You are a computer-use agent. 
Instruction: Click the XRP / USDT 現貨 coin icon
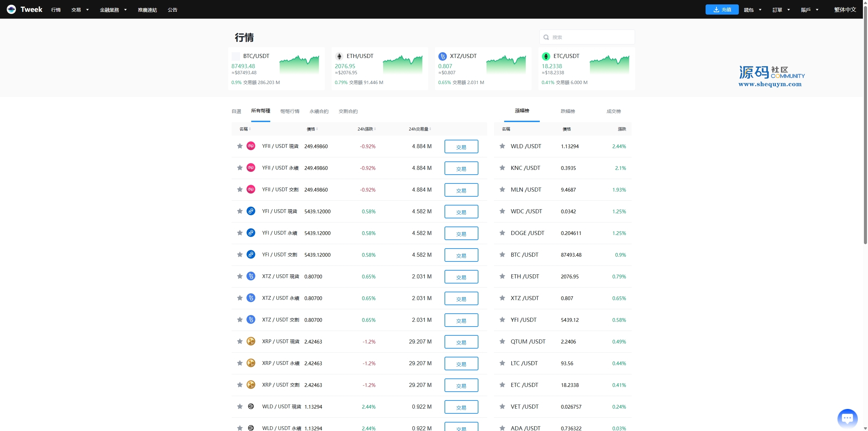click(x=251, y=341)
